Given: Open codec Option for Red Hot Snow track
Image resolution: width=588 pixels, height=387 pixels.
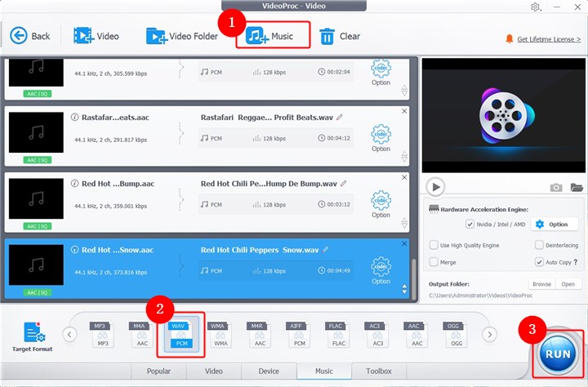Looking at the screenshot, I should 381,271.
